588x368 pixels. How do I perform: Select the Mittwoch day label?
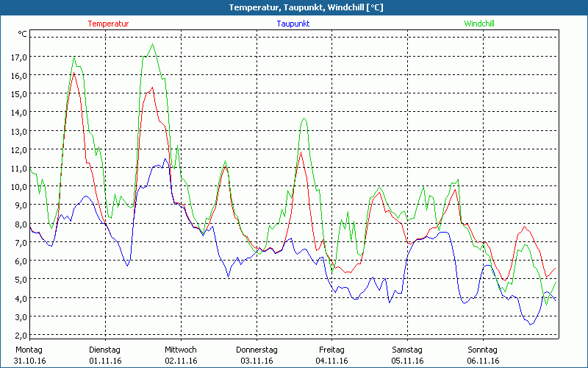180,350
